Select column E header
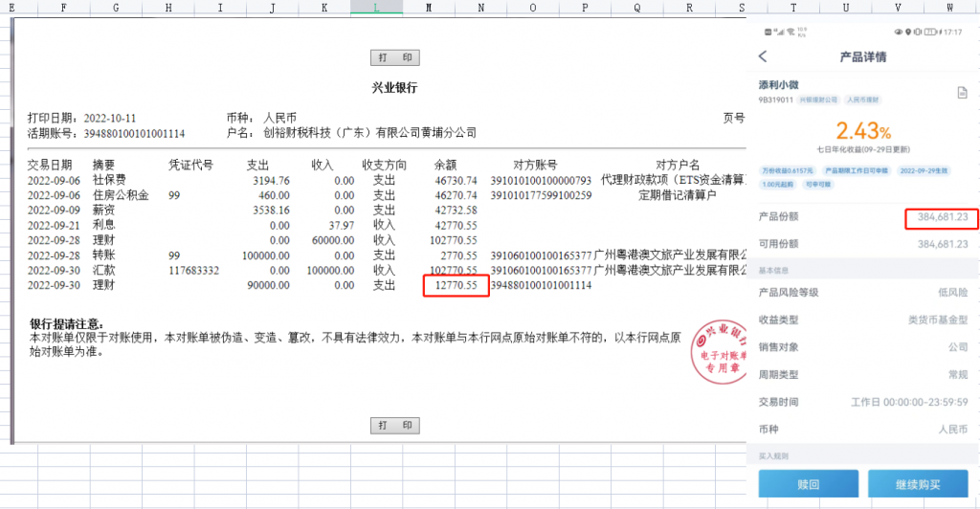This screenshot has height=509, width=980. 11,8
